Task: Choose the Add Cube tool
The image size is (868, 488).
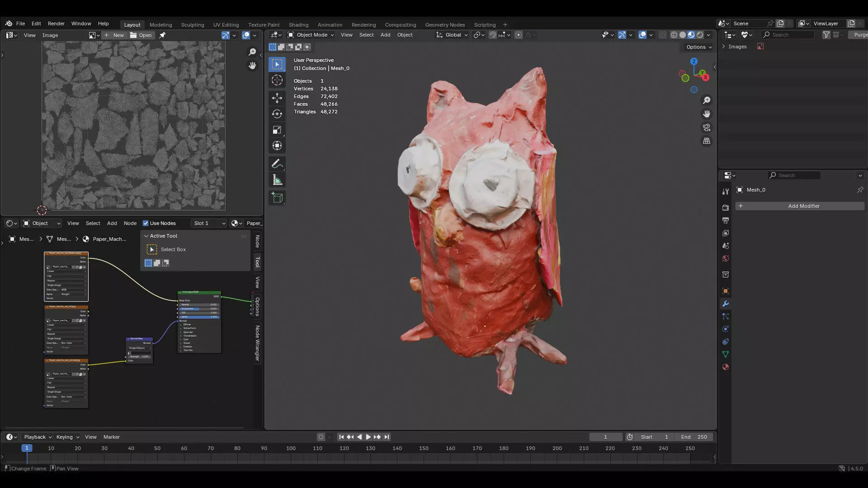Action: pyautogui.click(x=277, y=198)
